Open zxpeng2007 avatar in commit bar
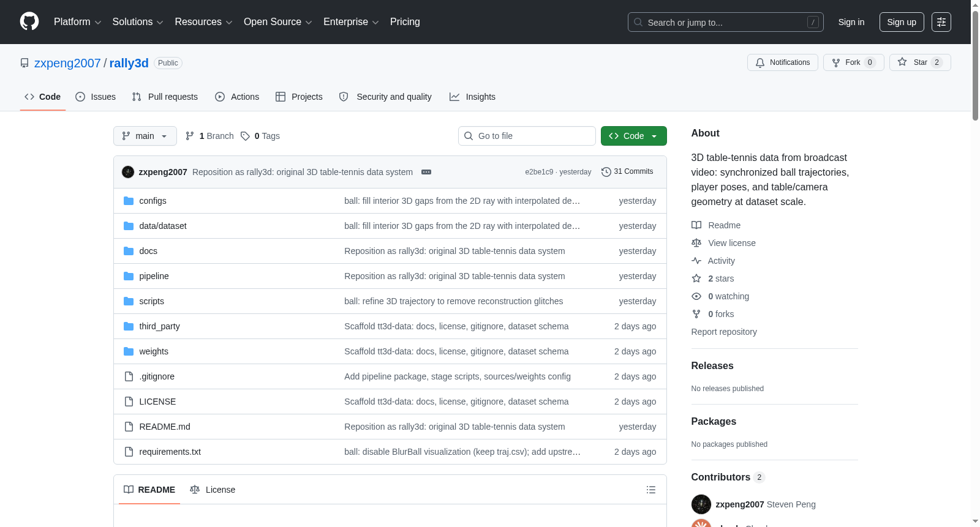Image resolution: width=980 pixels, height=527 pixels. pyautogui.click(x=128, y=172)
